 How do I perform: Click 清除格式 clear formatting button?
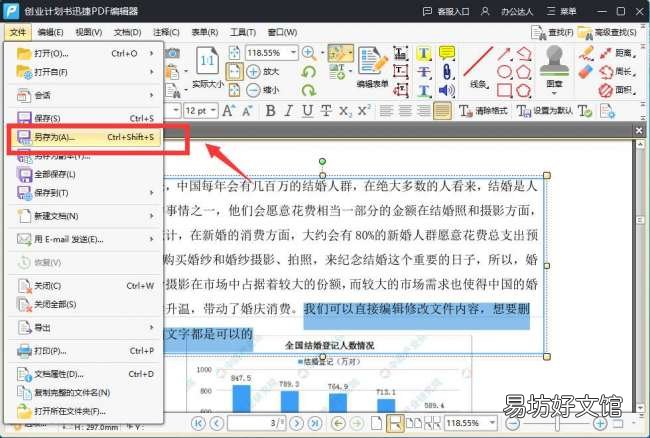tap(483, 111)
